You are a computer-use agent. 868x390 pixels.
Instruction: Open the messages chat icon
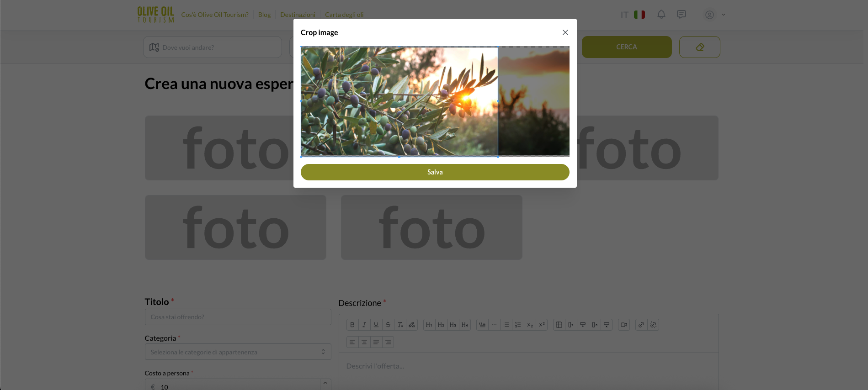(681, 15)
